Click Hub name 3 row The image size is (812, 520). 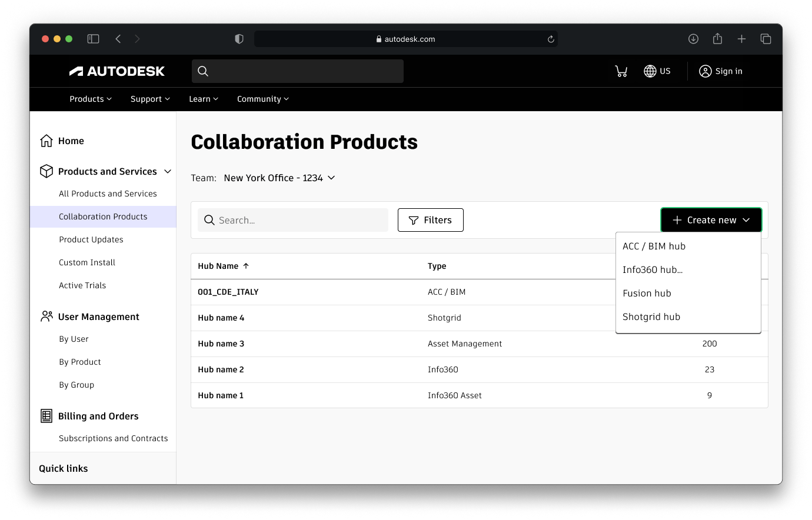point(480,344)
